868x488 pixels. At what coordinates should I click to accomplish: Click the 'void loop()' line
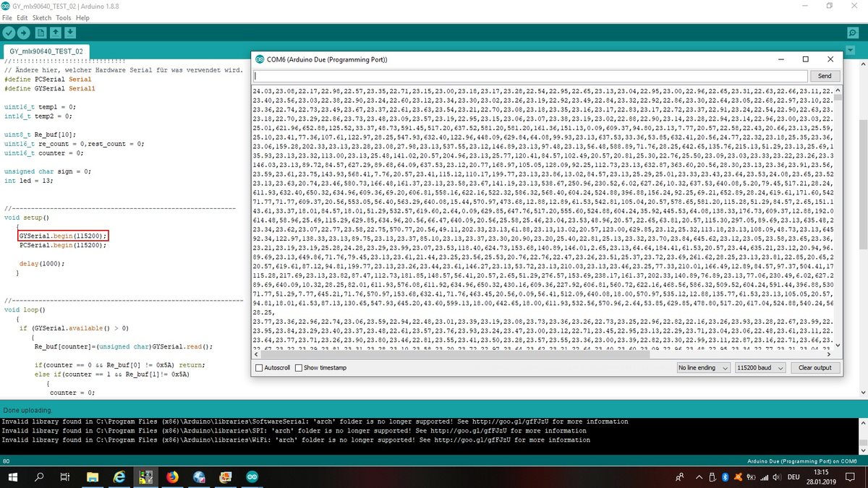click(25, 309)
